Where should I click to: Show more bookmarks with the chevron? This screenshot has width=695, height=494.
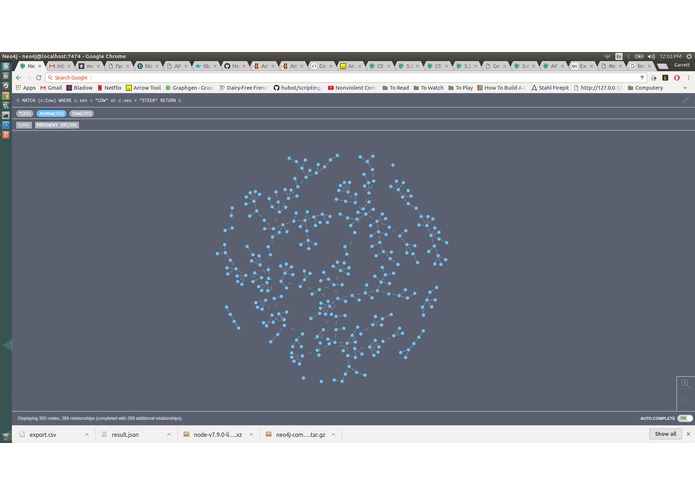coord(685,88)
